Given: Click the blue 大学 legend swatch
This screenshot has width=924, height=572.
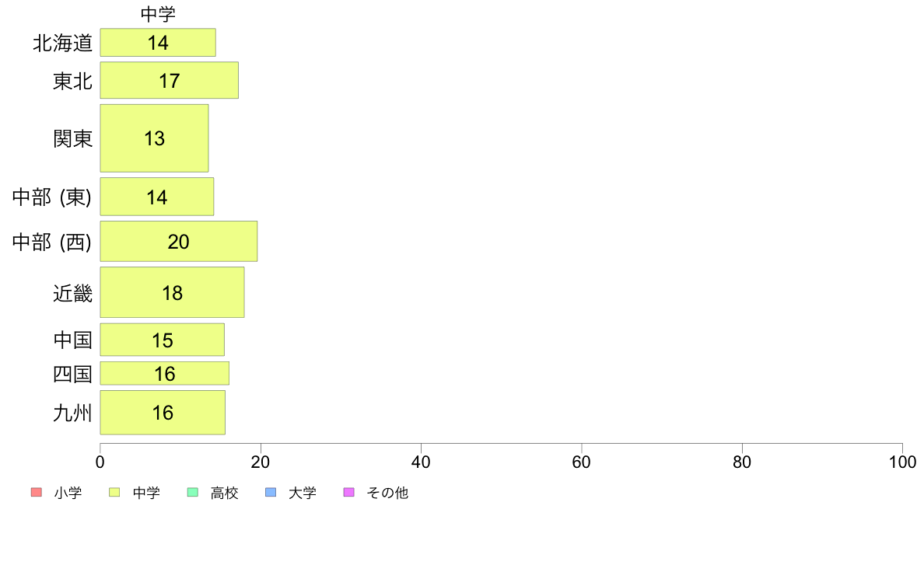Looking at the screenshot, I should tap(271, 493).
